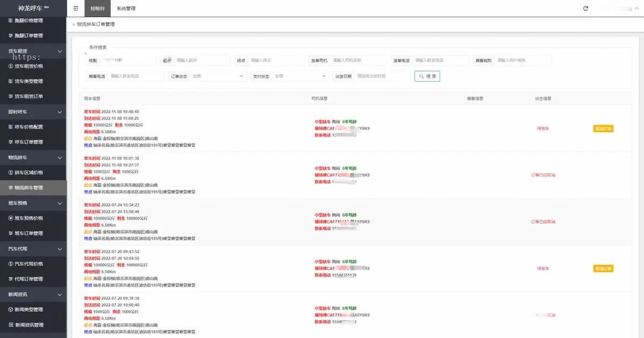Switch to the 系统管理 tab

tap(126, 9)
